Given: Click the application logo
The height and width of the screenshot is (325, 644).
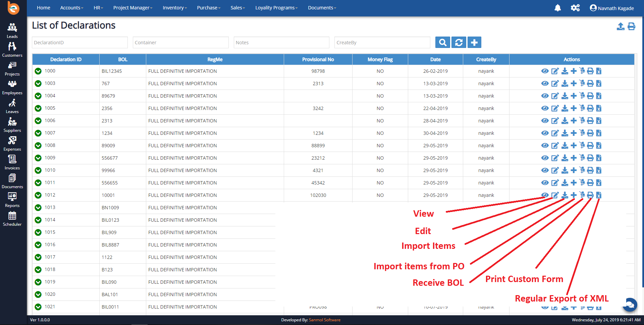Looking at the screenshot, I should (x=13, y=8).
